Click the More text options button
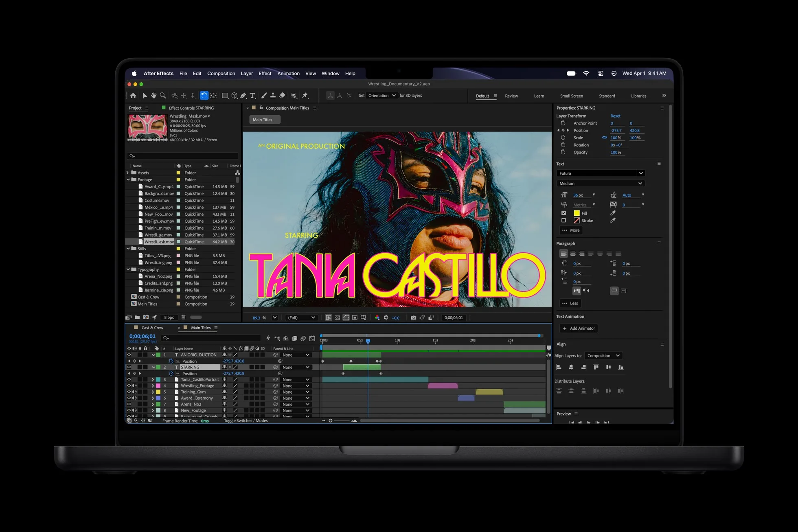Viewport: 798px width, 532px height. click(571, 230)
